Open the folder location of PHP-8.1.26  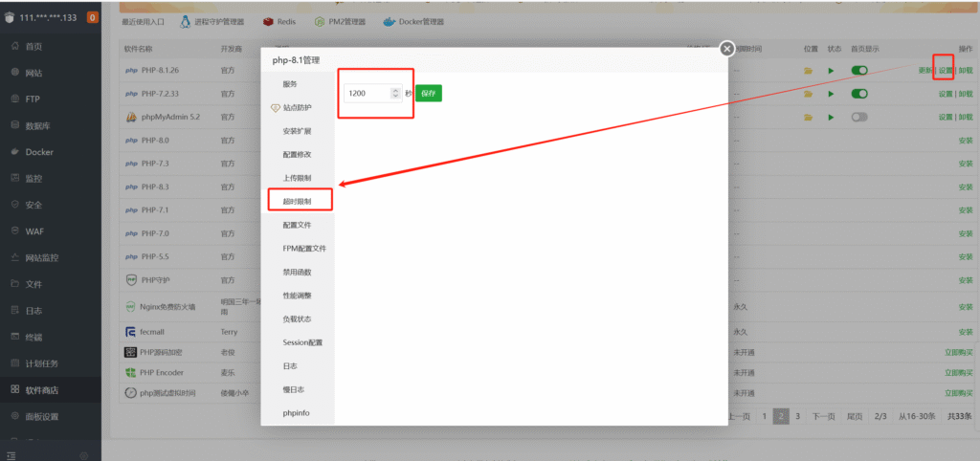click(x=808, y=71)
